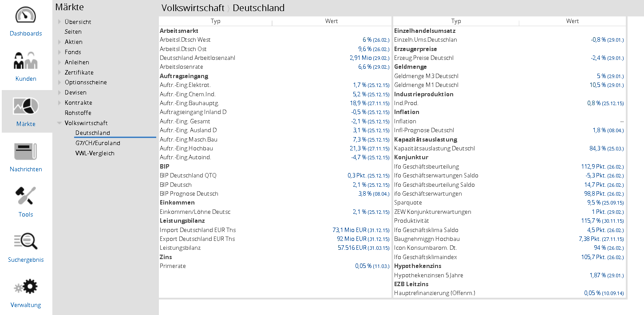Screen dimensions: 644x315
Task: Open the Verwaltung gear icon
Action: 26,287
